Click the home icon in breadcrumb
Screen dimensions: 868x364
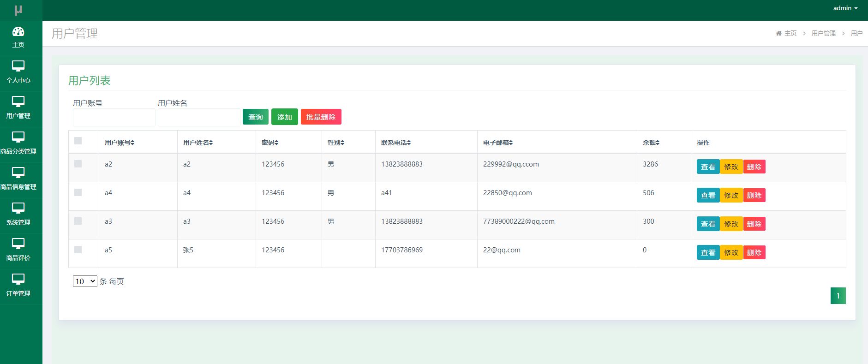(x=778, y=33)
